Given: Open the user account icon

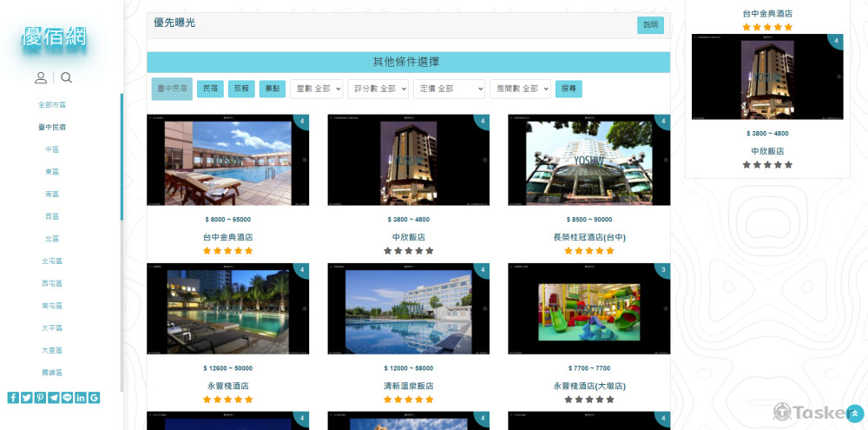Looking at the screenshot, I should (x=41, y=78).
